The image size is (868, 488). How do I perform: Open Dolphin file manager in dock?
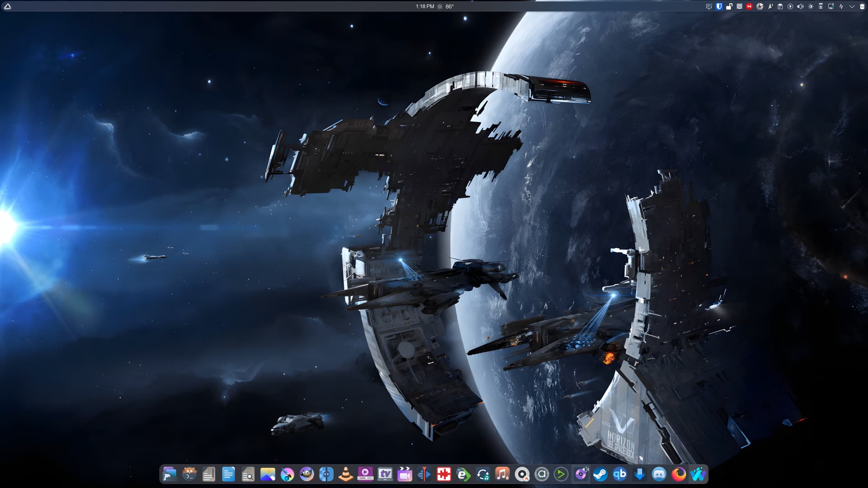pos(169,474)
